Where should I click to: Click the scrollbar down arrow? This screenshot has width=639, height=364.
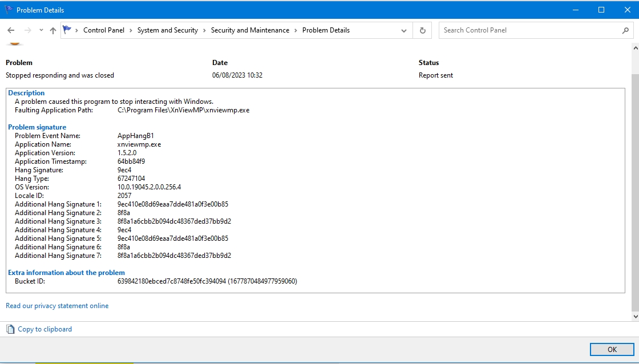tap(635, 316)
